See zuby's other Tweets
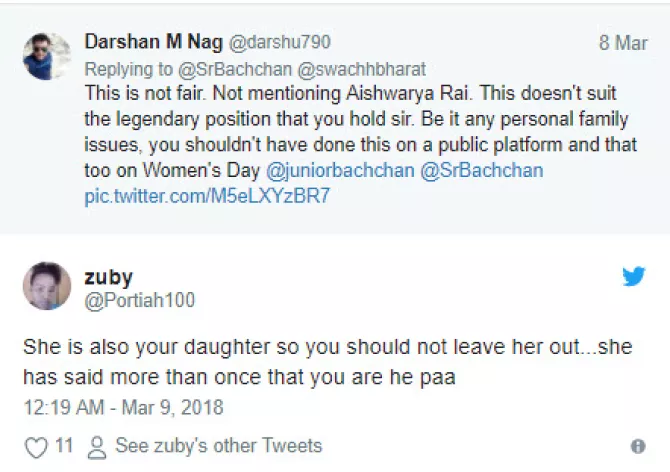Screen dimensions: 670x472 point(218,446)
